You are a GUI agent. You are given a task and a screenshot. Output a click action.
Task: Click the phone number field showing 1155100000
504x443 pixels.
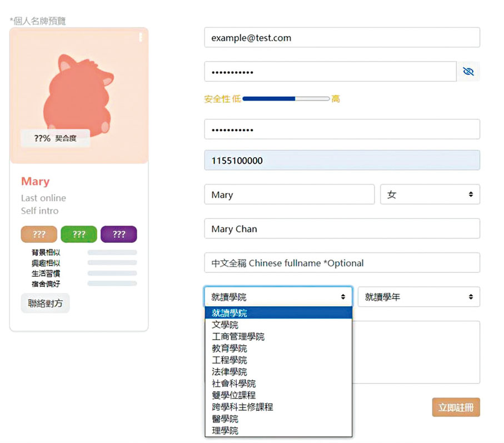coord(342,161)
